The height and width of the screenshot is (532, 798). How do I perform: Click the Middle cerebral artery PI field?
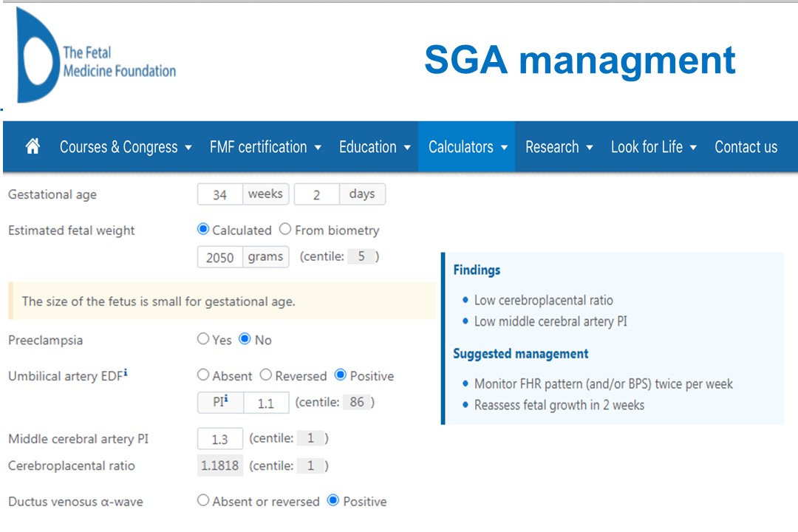[x=219, y=440]
